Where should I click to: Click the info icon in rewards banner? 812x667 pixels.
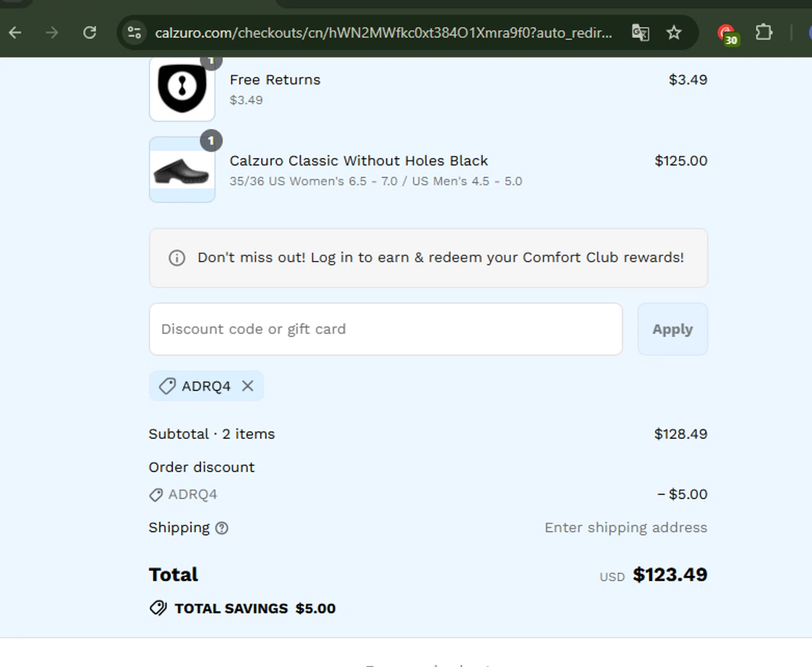(x=177, y=258)
